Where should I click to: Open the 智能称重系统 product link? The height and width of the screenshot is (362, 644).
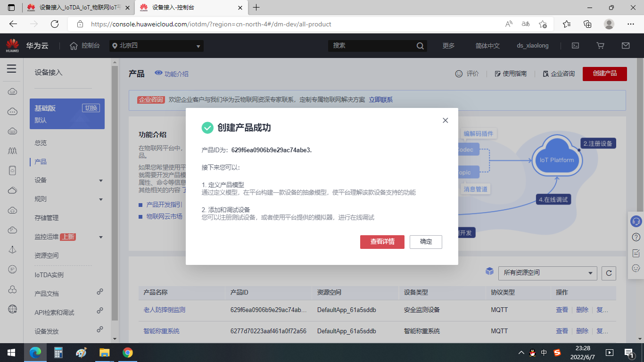[x=161, y=331]
